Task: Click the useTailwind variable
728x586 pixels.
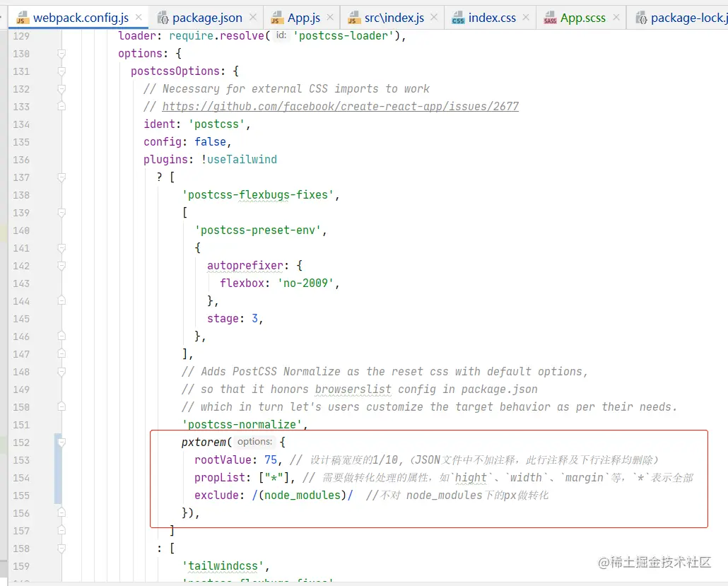Action: click(x=242, y=159)
